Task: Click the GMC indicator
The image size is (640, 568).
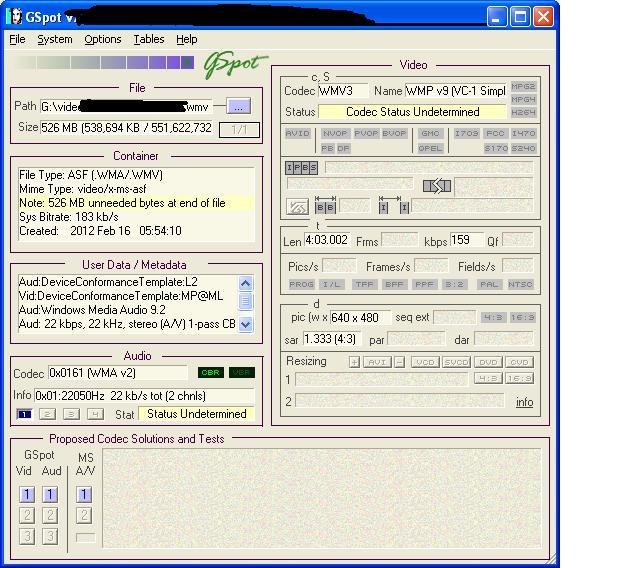Action: tap(430, 133)
